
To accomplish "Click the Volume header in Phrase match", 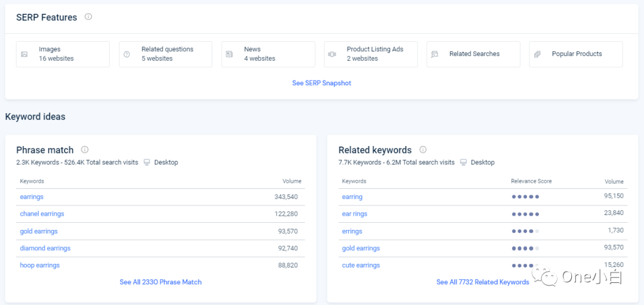I will point(292,181).
